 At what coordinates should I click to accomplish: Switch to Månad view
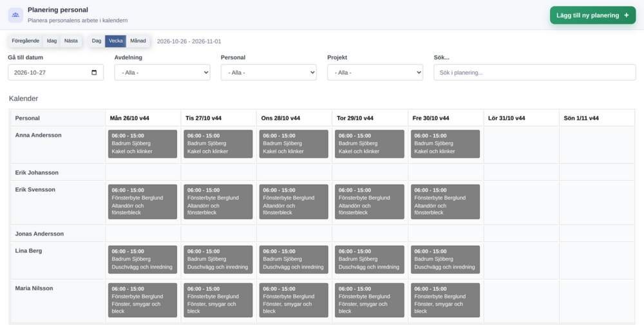[138, 41]
